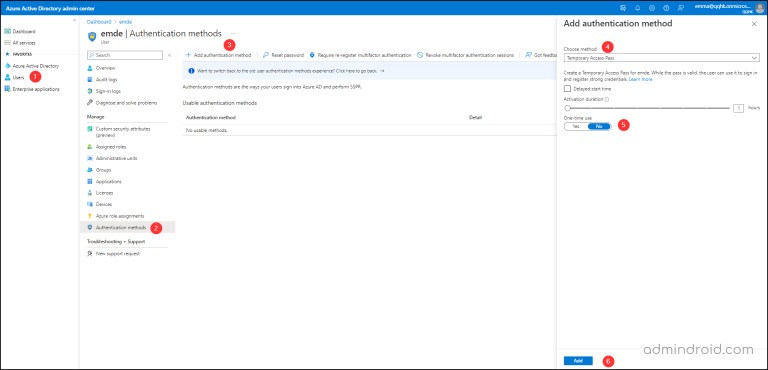This screenshot has width=768, height=370.
Task: Click the Azure Active Directory icon
Action: click(7, 66)
